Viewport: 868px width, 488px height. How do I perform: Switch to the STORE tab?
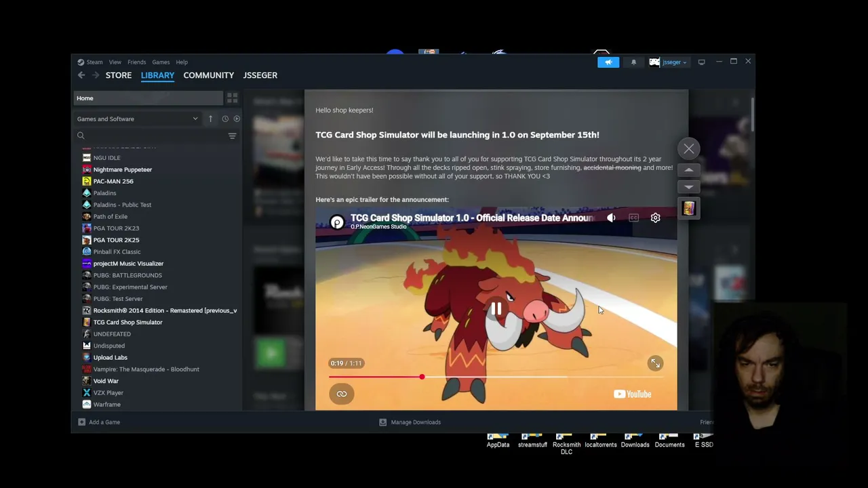coord(119,75)
